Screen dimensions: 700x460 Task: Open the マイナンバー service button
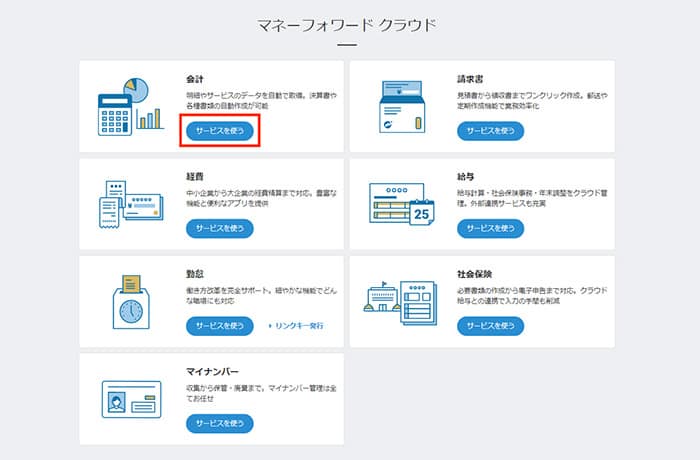219,423
